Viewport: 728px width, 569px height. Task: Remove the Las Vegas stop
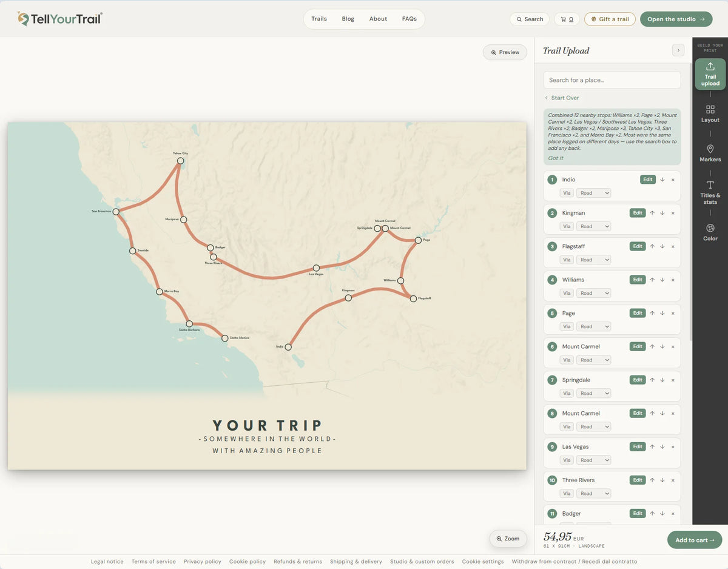click(x=673, y=446)
